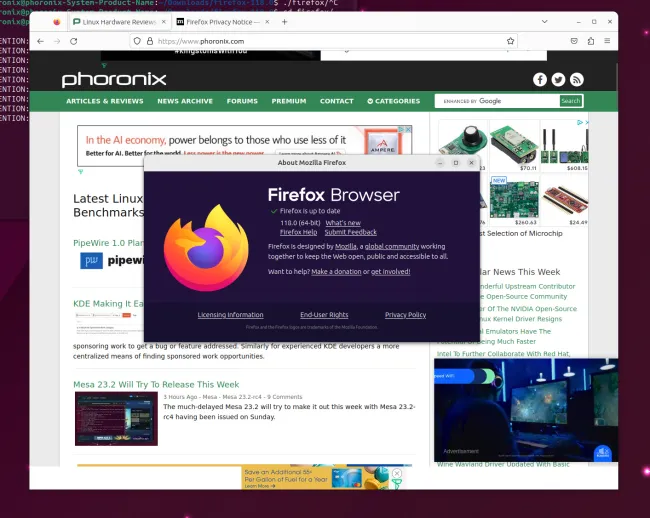The width and height of the screenshot is (650, 518).
Task: Open Articles & Reviews menu item
Action: [x=104, y=101]
